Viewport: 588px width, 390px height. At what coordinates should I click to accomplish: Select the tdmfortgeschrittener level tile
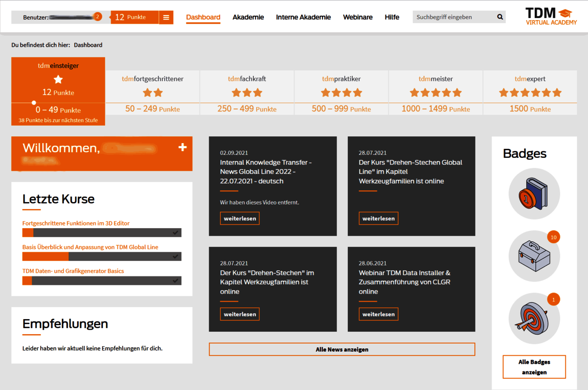click(153, 92)
